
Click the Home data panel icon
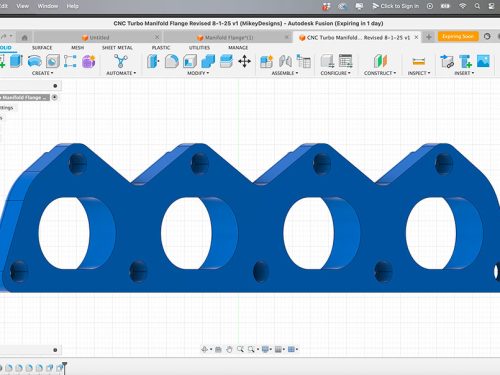[x=25, y=37]
